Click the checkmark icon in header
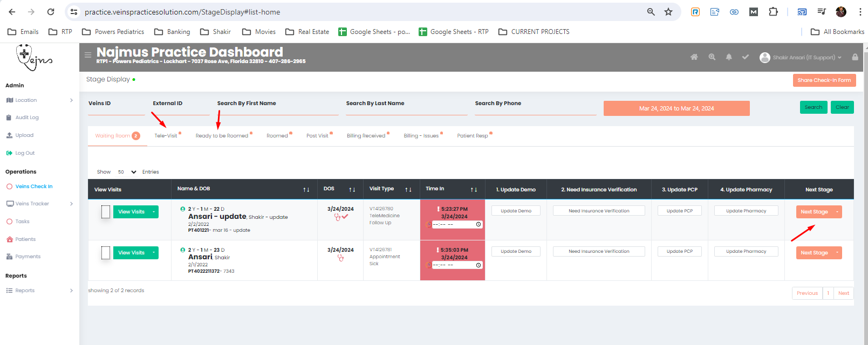Image resolution: width=868 pixels, height=345 pixels. pyautogui.click(x=745, y=57)
